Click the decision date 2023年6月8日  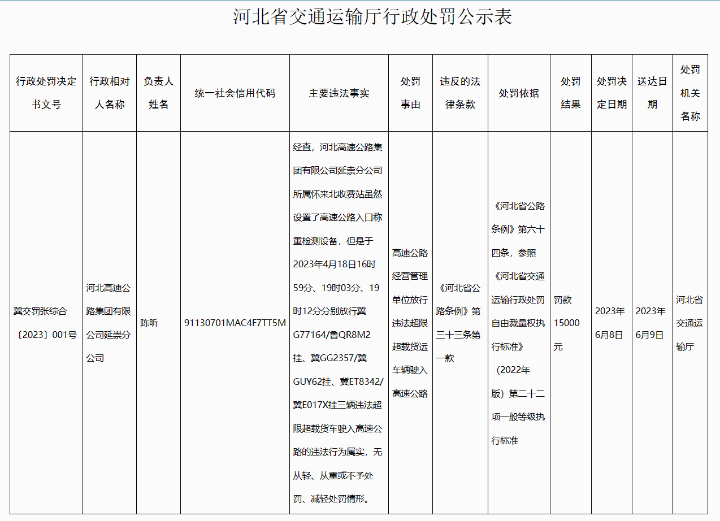[610, 323]
